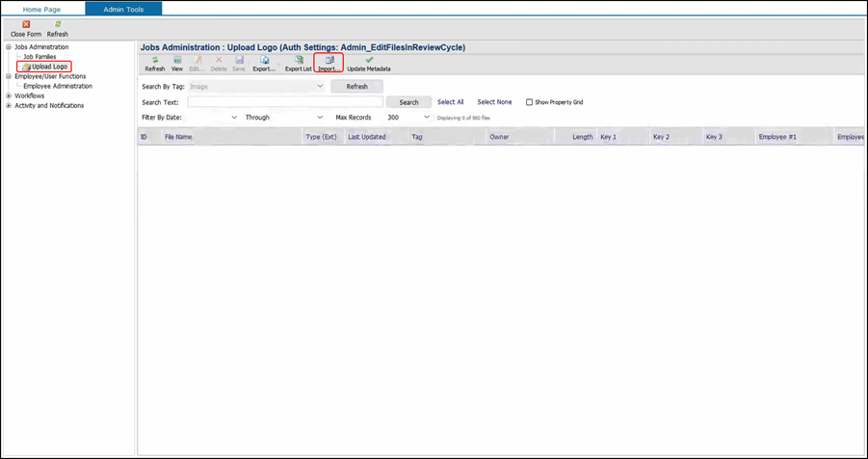This screenshot has width=868, height=459.
Task: Click the Close Form icon
Action: pos(26,25)
